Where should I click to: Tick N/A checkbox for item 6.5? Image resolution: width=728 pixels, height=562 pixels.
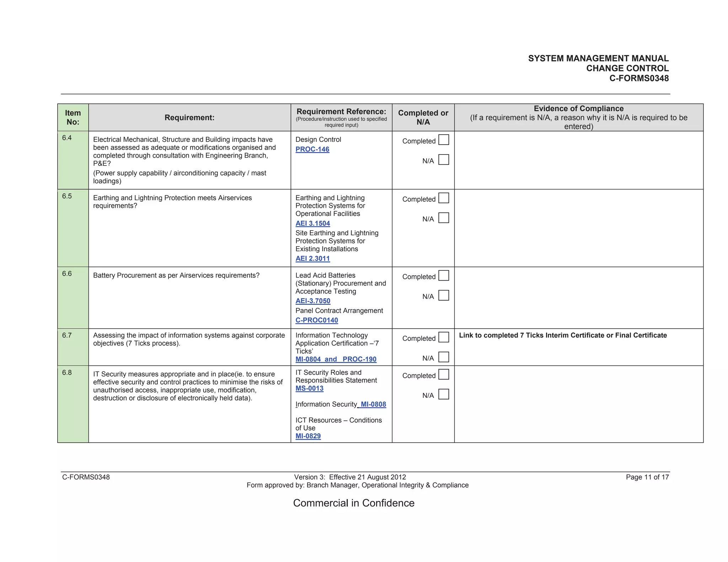coord(444,218)
